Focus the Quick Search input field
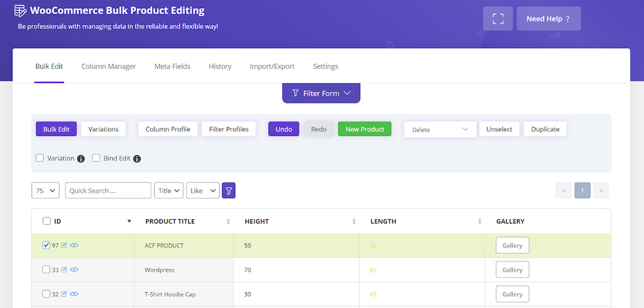This screenshot has height=308, width=644. point(108,190)
